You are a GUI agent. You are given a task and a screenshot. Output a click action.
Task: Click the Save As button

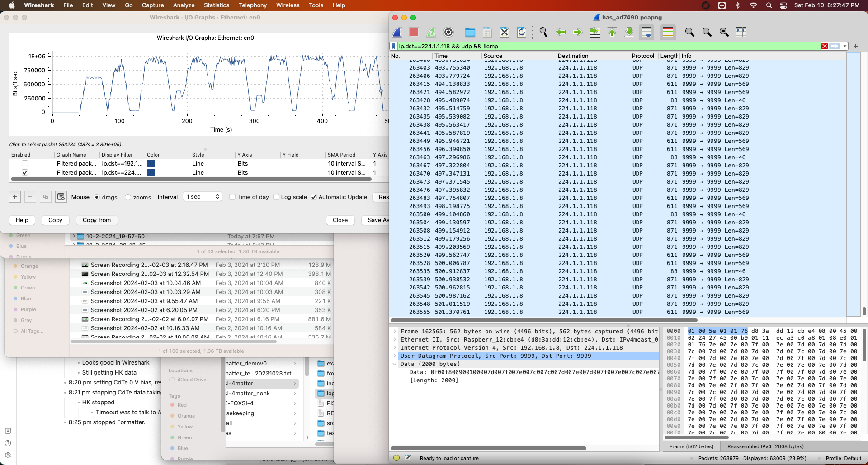coord(376,220)
